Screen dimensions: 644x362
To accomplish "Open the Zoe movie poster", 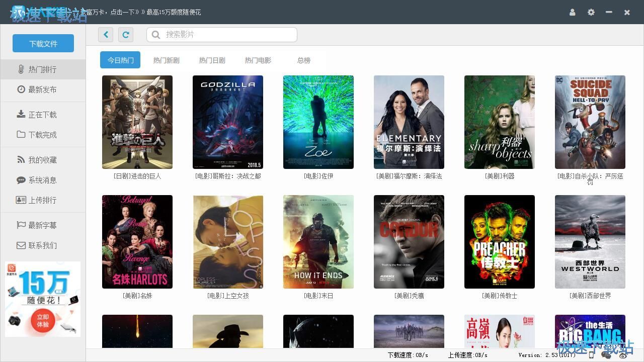I will tap(318, 122).
